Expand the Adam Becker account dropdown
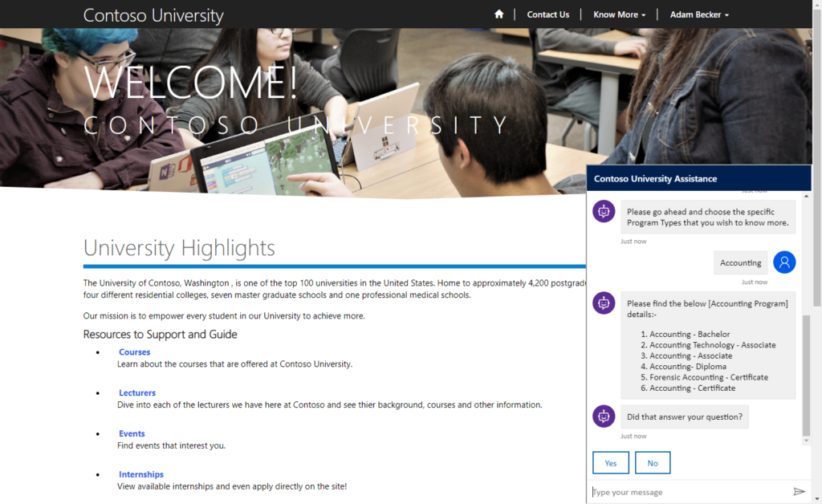The image size is (822, 504). [x=698, y=14]
